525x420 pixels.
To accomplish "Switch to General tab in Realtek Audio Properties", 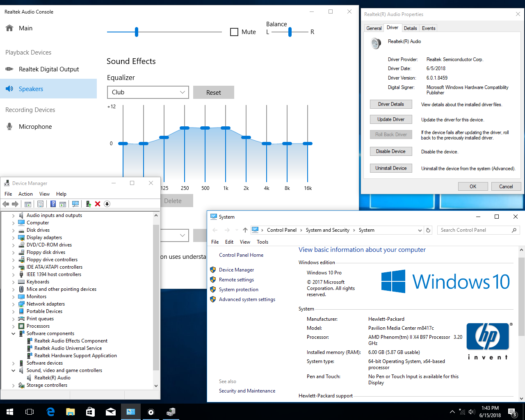I will coord(374,28).
